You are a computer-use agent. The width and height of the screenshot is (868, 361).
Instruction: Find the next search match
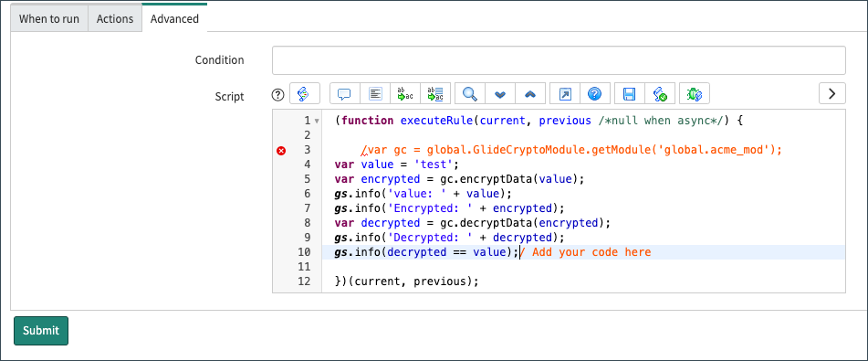(x=500, y=94)
